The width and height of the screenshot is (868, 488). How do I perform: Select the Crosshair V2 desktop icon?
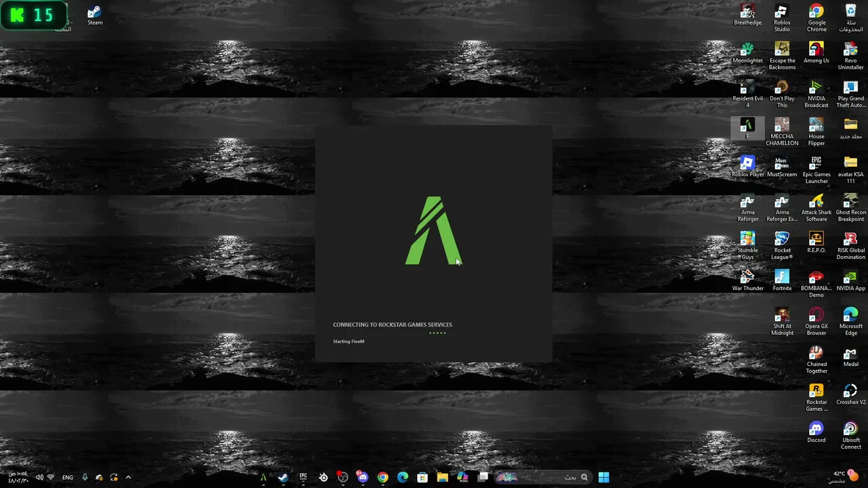[x=850, y=394]
